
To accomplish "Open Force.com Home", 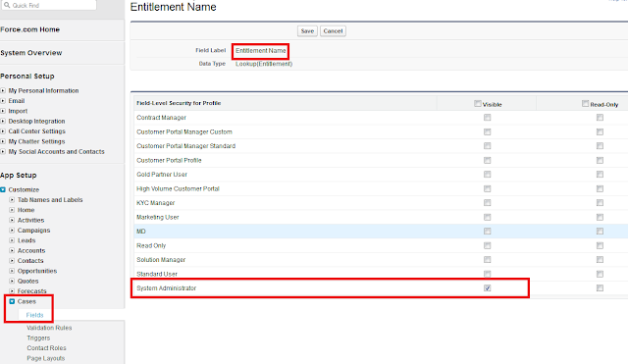I will click(30, 29).
